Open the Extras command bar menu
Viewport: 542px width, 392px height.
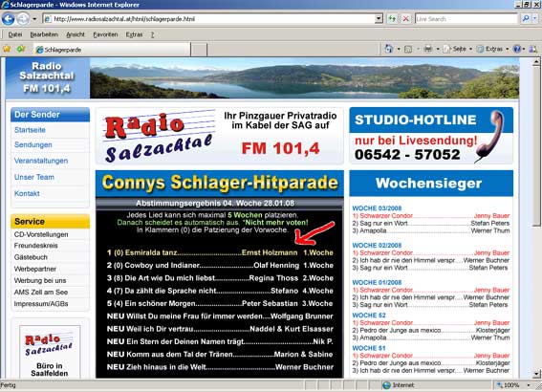[493, 49]
